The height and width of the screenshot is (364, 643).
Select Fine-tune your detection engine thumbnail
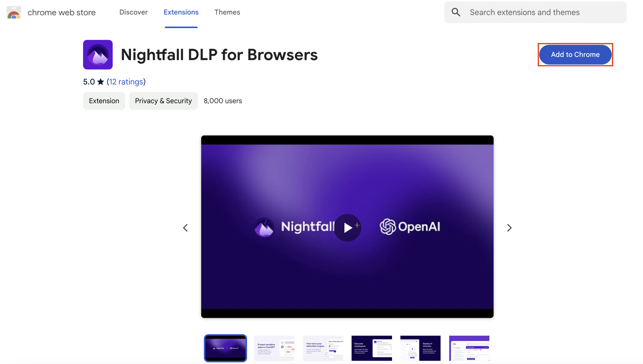tap(323, 348)
